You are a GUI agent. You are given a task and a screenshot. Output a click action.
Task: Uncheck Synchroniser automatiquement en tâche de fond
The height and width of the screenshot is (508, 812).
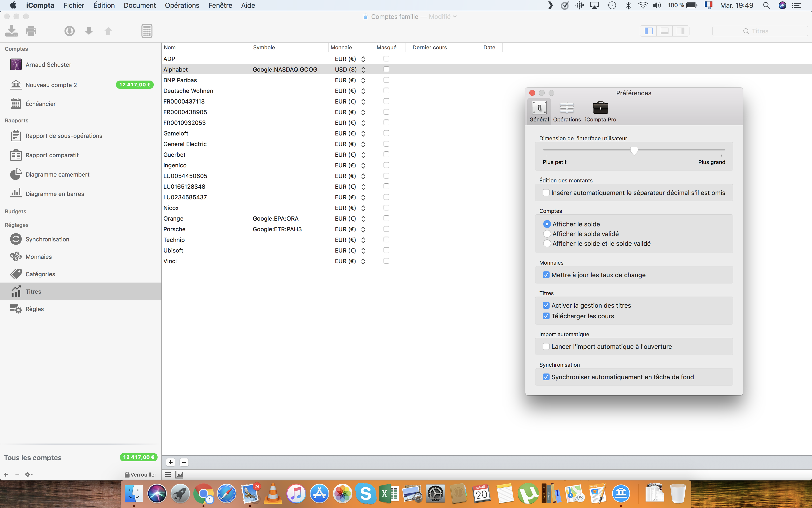pyautogui.click(x=546, y=377)
